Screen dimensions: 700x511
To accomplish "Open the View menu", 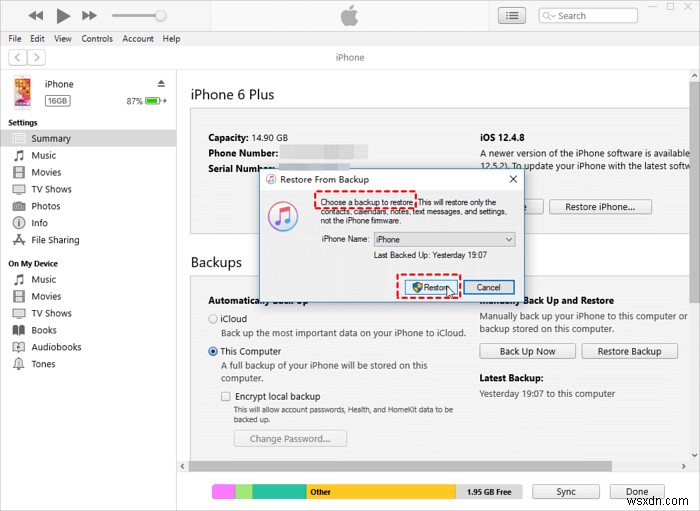I will point(63,39).
